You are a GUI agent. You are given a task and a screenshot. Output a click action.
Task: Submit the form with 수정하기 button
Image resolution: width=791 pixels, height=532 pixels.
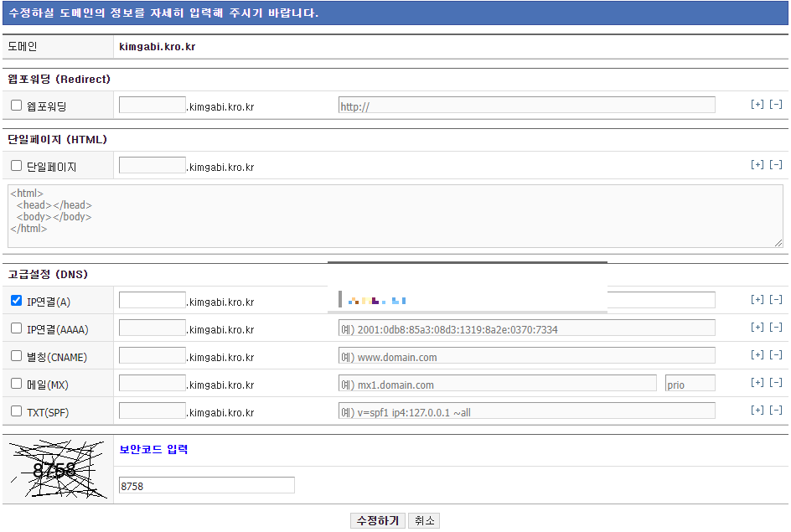coord(378,521)
